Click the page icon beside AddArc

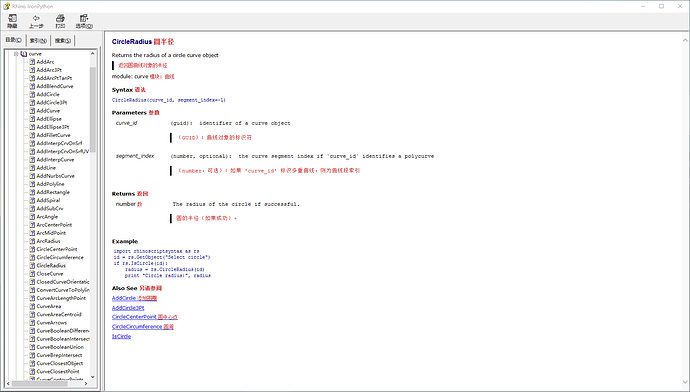(32, 62)
